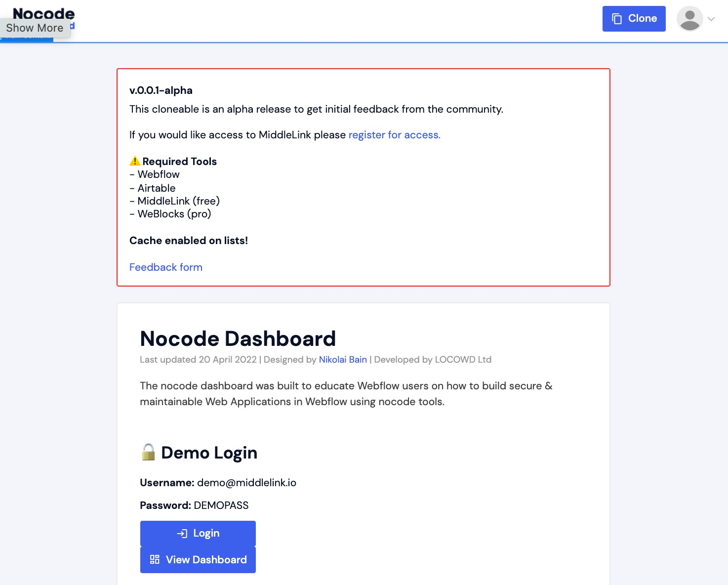Click the padlock icon beside Demo Login
This screenshot has height=585, width=728.
[x=148, y=452]
